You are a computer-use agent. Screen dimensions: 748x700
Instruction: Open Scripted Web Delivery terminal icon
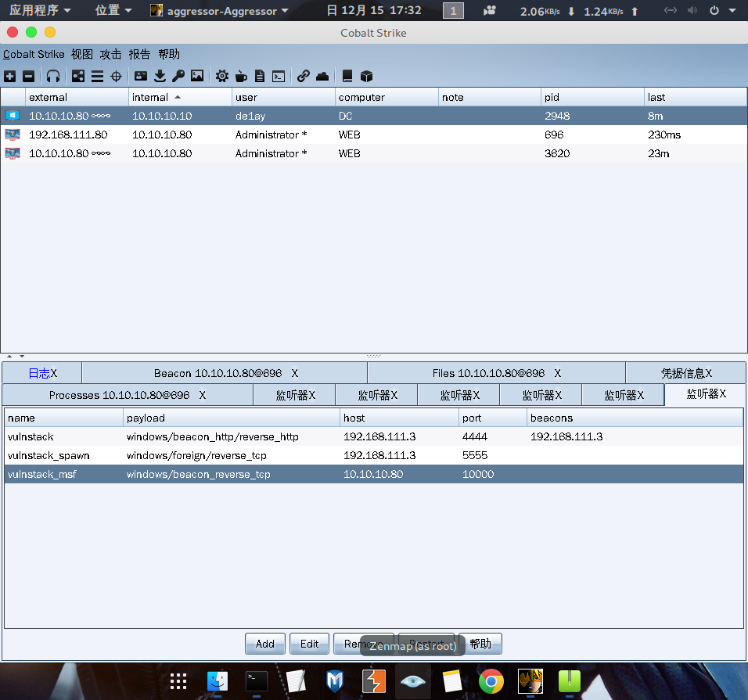tap(279, 77)
